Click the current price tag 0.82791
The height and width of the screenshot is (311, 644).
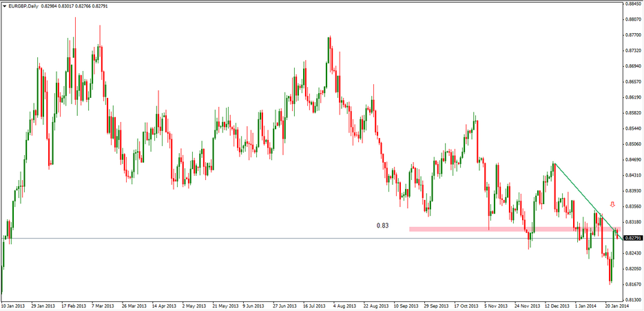point(633,238)
